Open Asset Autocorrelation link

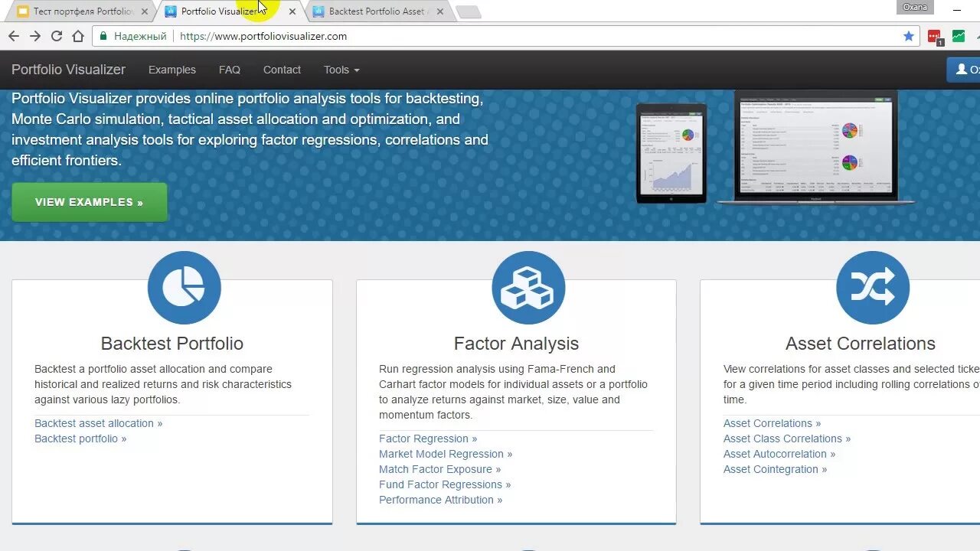pos(779,454)
